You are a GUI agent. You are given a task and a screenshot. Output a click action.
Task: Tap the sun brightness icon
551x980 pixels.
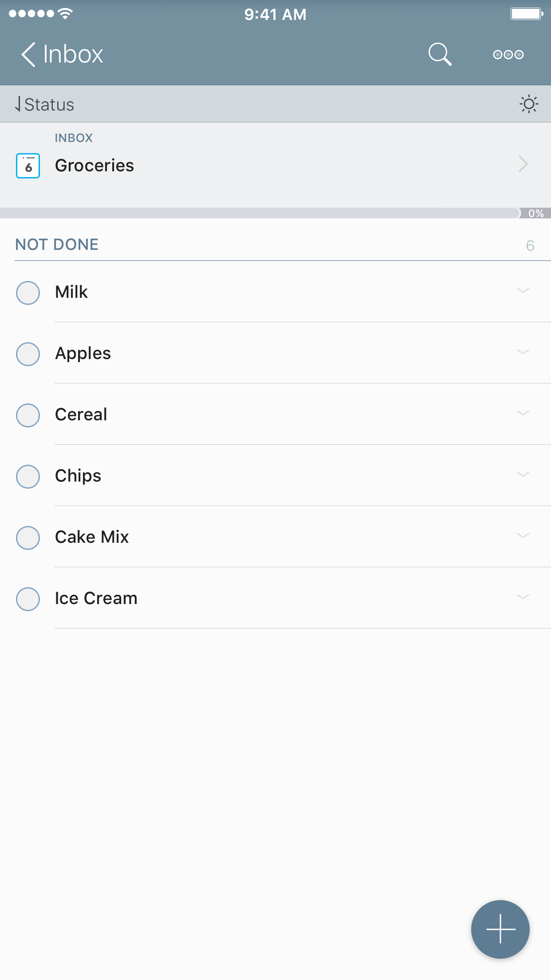[x=529, y=104]
